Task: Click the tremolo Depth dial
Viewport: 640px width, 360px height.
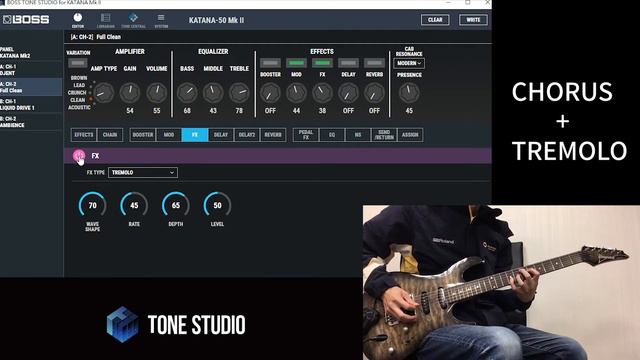Action: pyautogui.click(x=176, y=205)
